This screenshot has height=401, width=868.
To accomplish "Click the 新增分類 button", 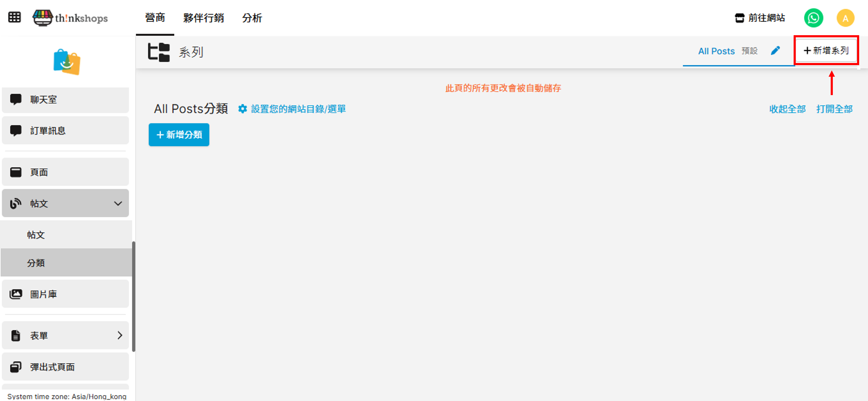I will 179,135.
